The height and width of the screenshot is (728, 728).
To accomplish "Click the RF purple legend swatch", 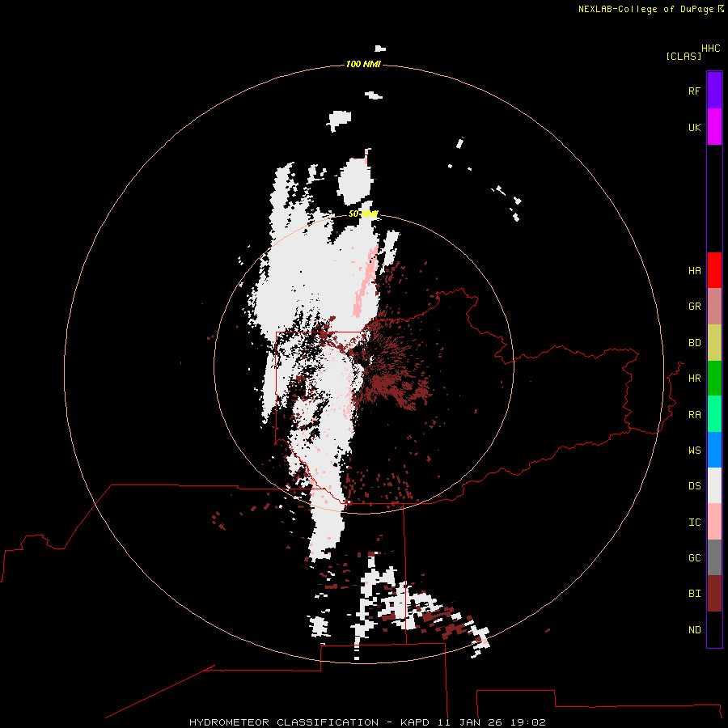I will (x=714, y=91).
